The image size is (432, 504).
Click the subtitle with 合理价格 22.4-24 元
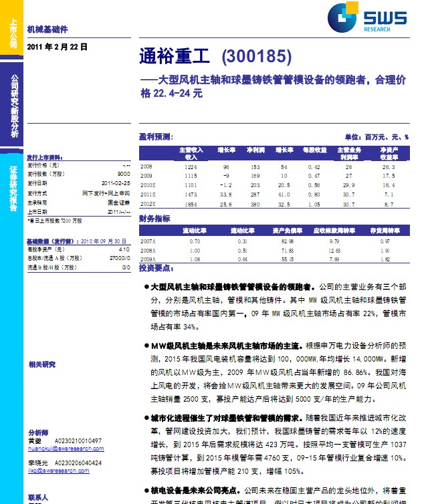(x=274, y=86)
